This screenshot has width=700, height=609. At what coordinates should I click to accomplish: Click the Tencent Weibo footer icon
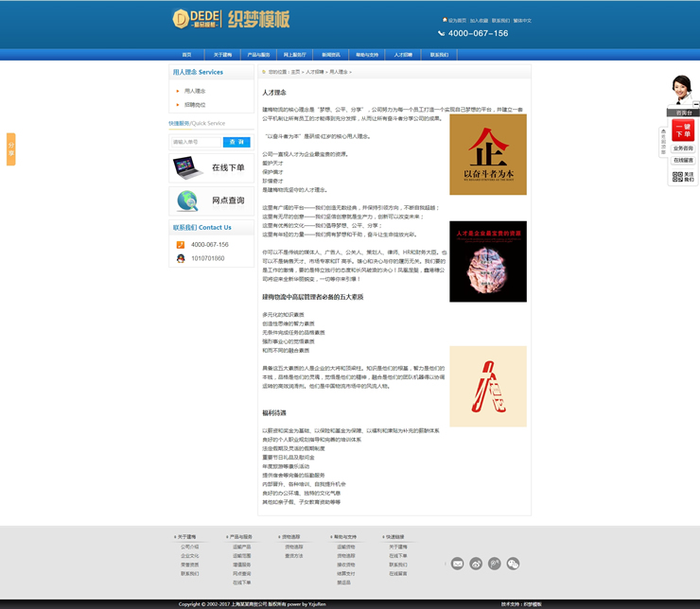coord(495,564)
